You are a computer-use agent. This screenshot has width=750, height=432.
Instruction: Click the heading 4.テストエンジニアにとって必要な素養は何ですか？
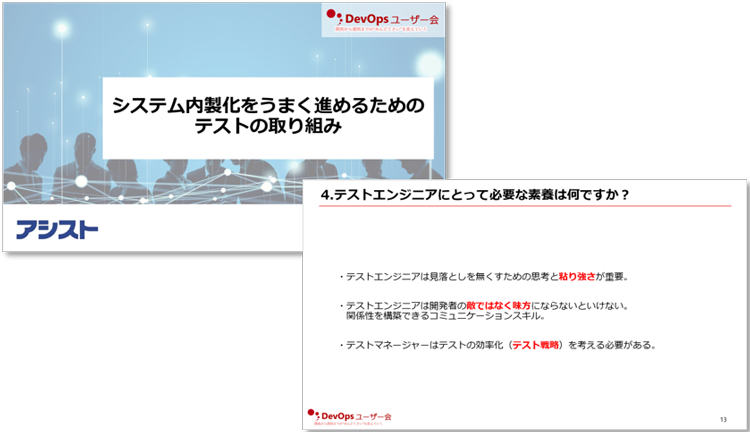[x=472, y=194]
